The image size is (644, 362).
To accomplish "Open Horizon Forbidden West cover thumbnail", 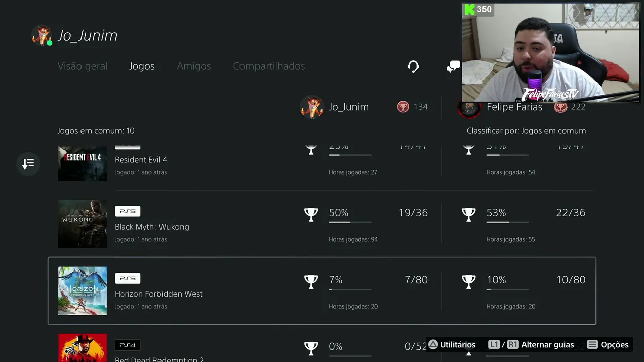I will [83, 291].
